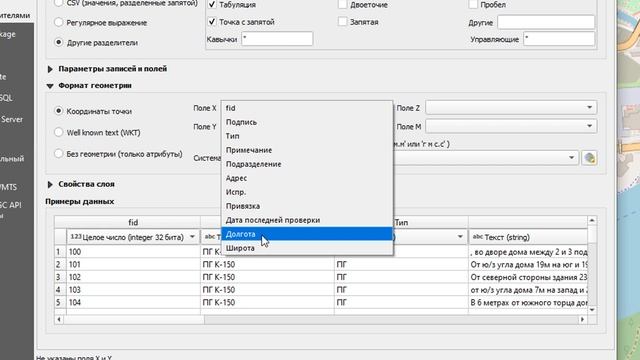Toggle the Точка с запятой checkbox

(212, 22)
